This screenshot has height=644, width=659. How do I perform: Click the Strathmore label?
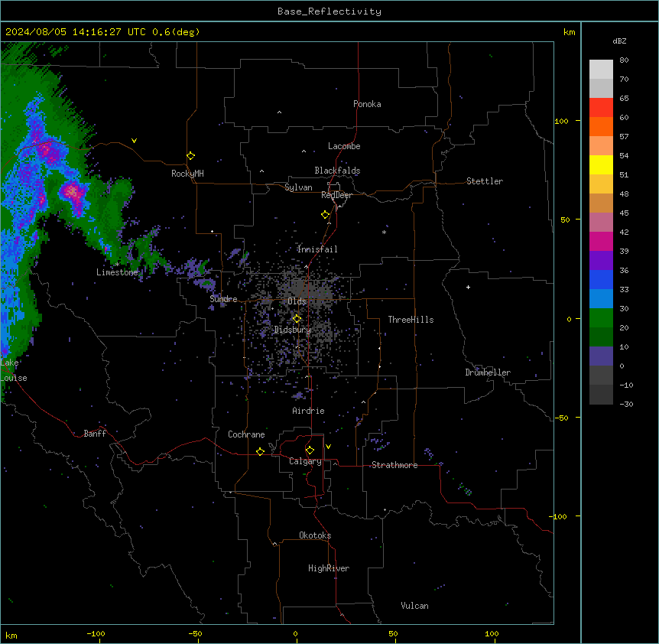pyautogui.click(x=394, y=465)
